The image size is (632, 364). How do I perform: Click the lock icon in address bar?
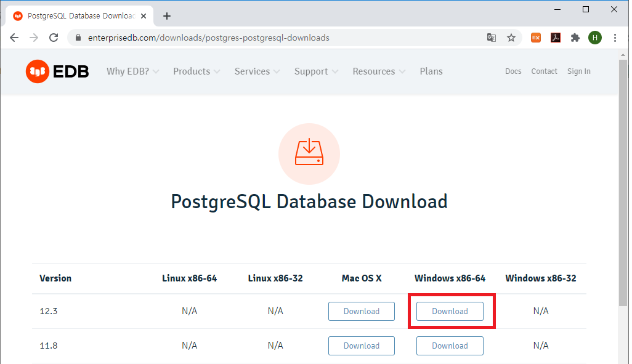tap(79, 38)
